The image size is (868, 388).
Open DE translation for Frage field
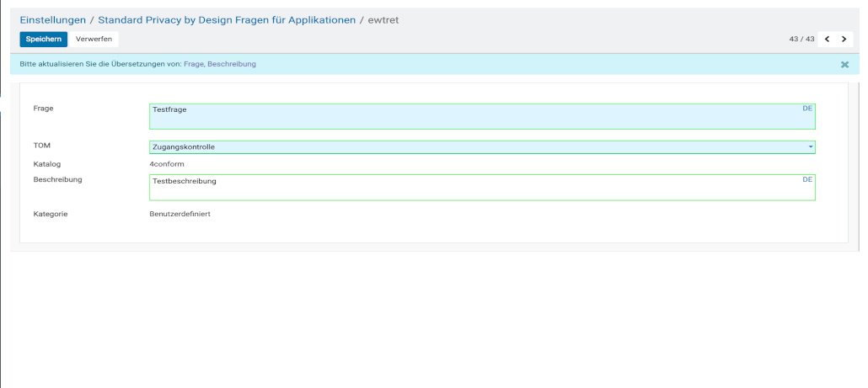[x=807, y=109]
